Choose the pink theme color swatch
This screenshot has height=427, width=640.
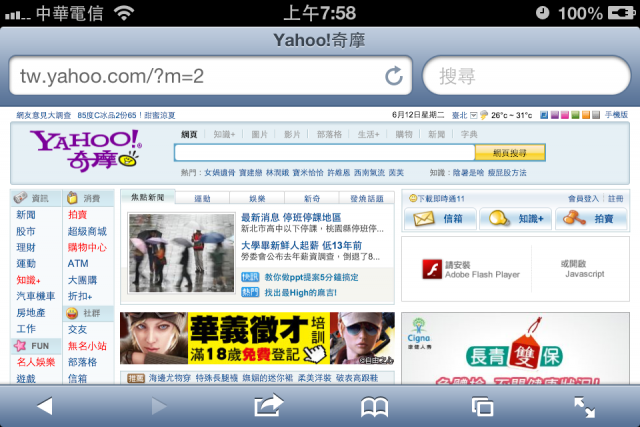(x=565, y=115)
